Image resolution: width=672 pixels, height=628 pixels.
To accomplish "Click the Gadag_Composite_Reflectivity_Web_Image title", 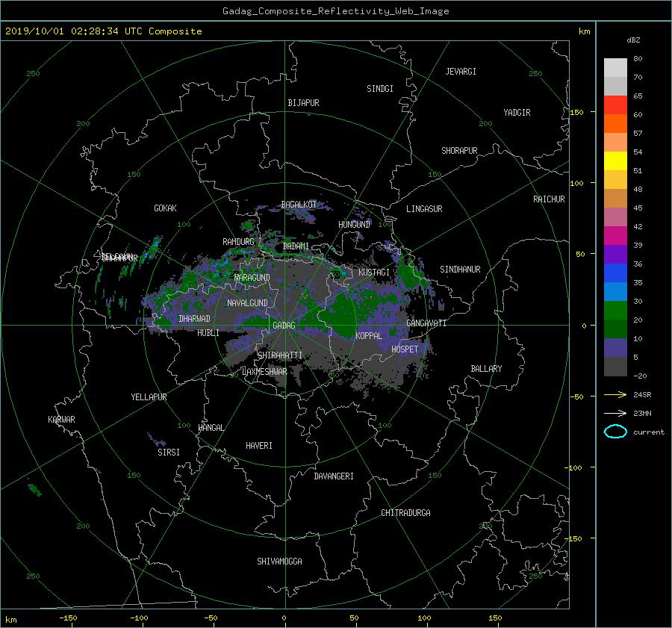I will point(335,11).
